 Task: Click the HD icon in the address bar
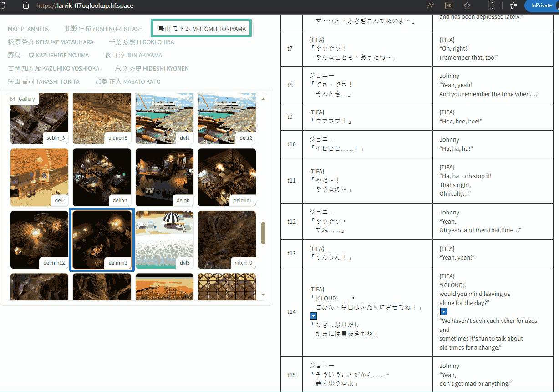[448, 5]
